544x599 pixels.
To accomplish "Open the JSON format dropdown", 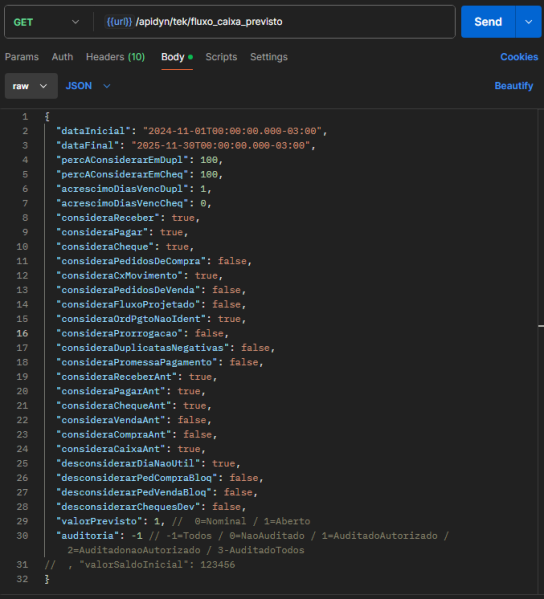I will tap(88, 86).
